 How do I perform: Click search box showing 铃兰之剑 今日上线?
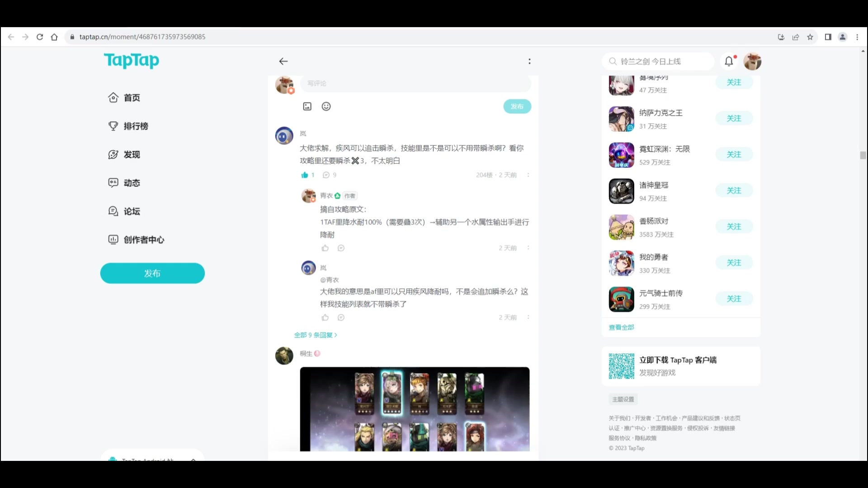point(658,61)
